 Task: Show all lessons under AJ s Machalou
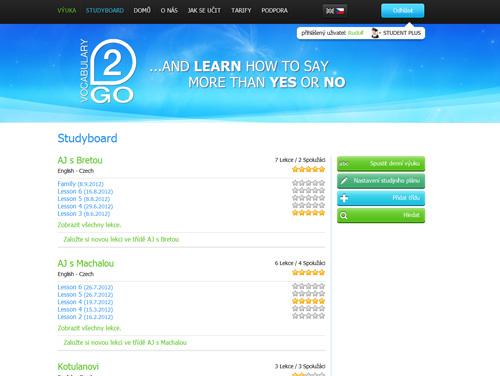(x=89, y=328)
